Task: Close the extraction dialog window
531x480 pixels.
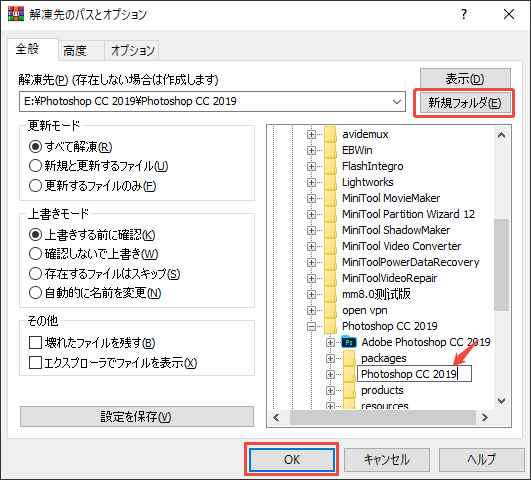Action: pos(509,14)
